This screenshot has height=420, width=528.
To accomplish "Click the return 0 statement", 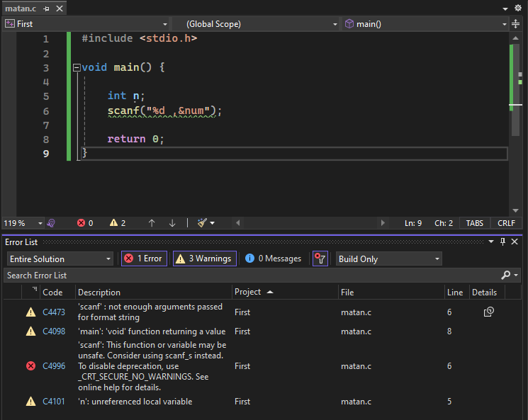I will point(135,139).
